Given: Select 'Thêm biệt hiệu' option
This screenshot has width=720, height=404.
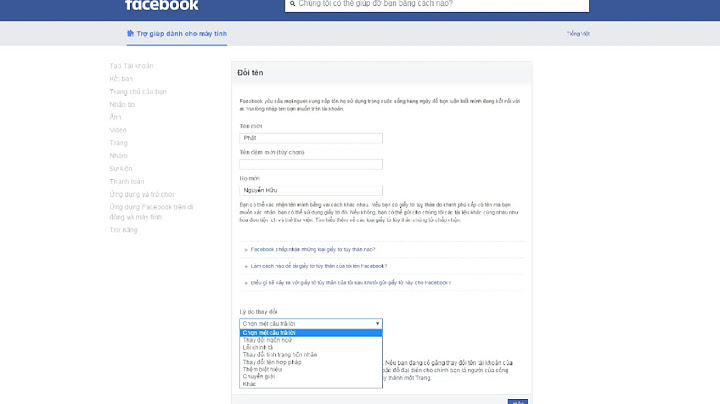Looking at the screenshot, I should click(311, 370).
